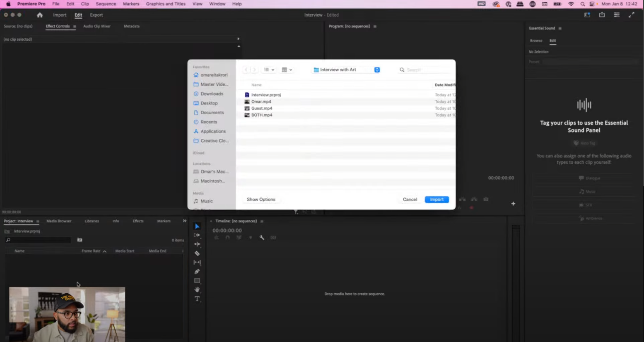Viewport: 644px width, 342px height.
Task: Open Applications in dialog sidebar
Action: (x=213, y=131)
